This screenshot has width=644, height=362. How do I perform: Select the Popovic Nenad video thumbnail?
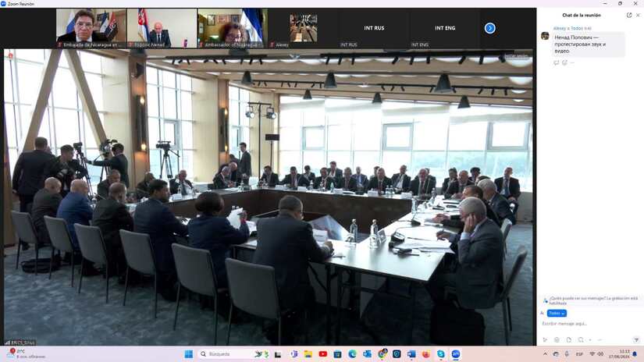click(162, 28)
